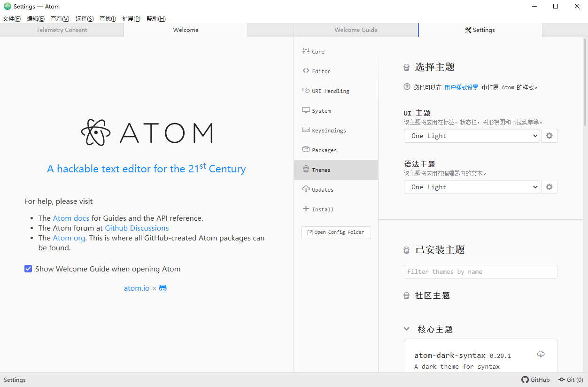The width and height of the screenshot is (588, 387).
Task: Open the 选择(S) menu
Action: [x=85, y=19]
